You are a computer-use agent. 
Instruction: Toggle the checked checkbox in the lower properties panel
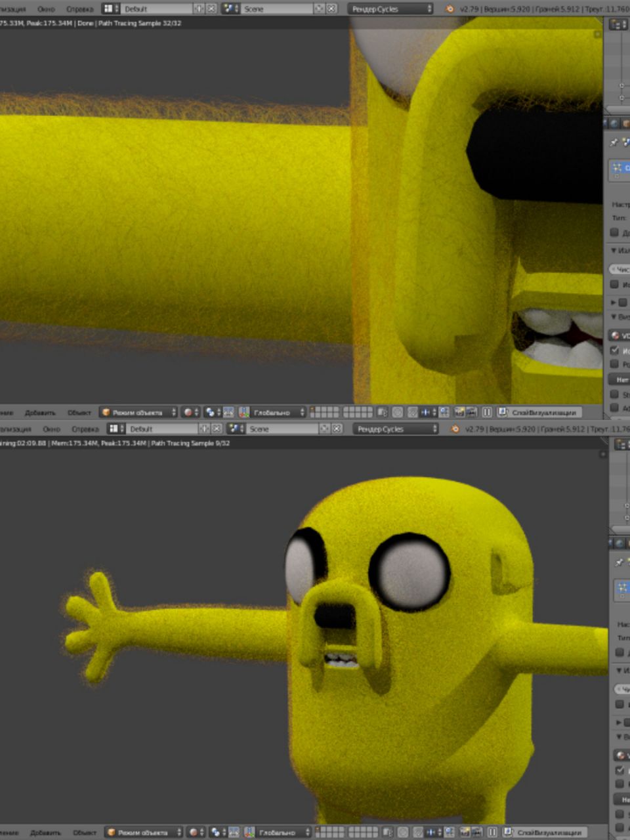click(619, 769)
